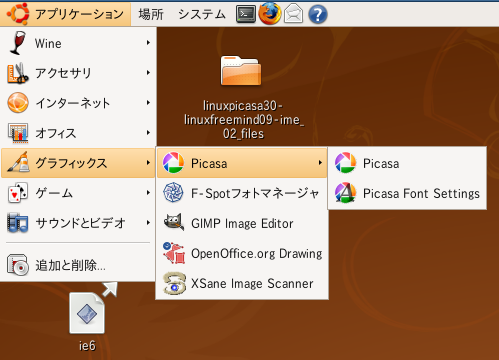Click the インターネット globe icon
The width and height of the screenshot is (499, 360).
pos(18,103)
